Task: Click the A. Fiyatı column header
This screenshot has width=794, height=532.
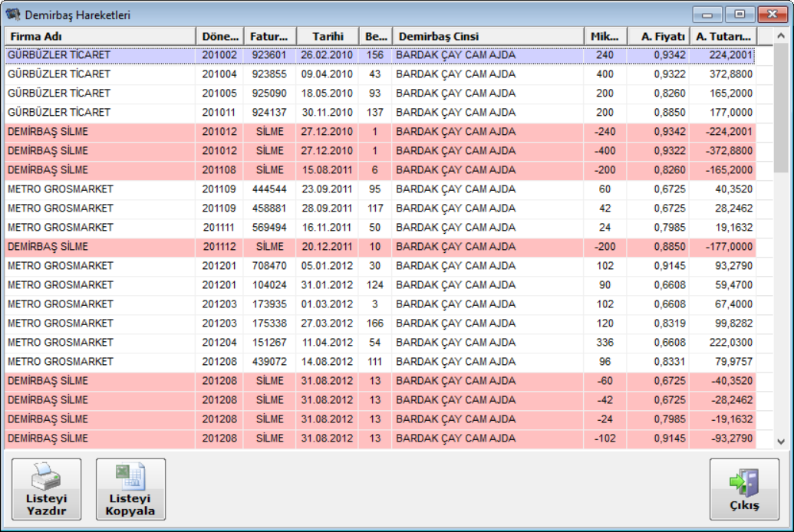Action: [x=657, y=36]
